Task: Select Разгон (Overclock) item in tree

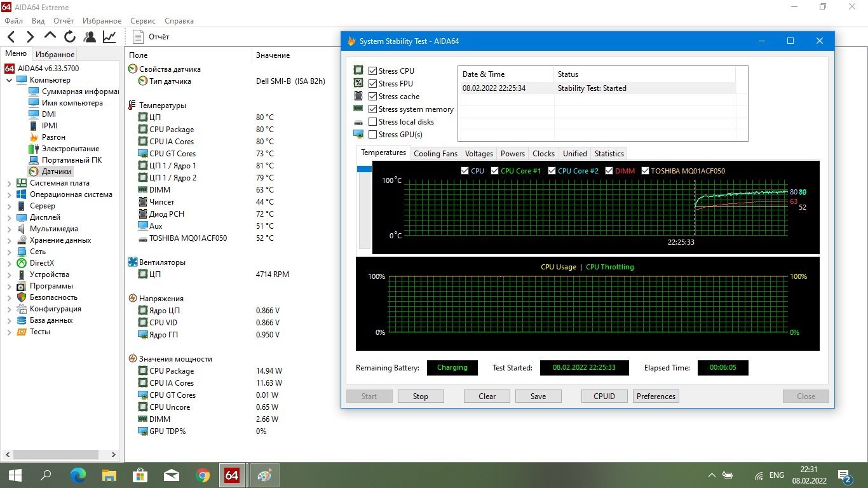Action: (x=53, y=137)
